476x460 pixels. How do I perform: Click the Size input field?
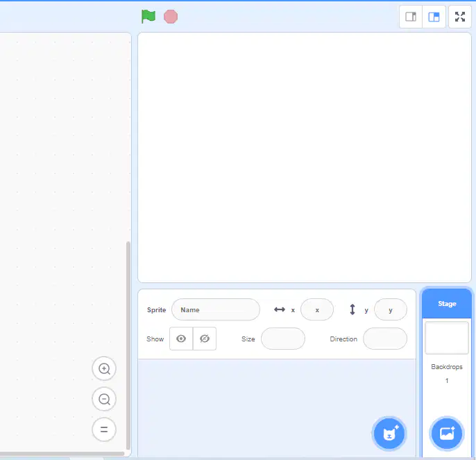point(283,339)
